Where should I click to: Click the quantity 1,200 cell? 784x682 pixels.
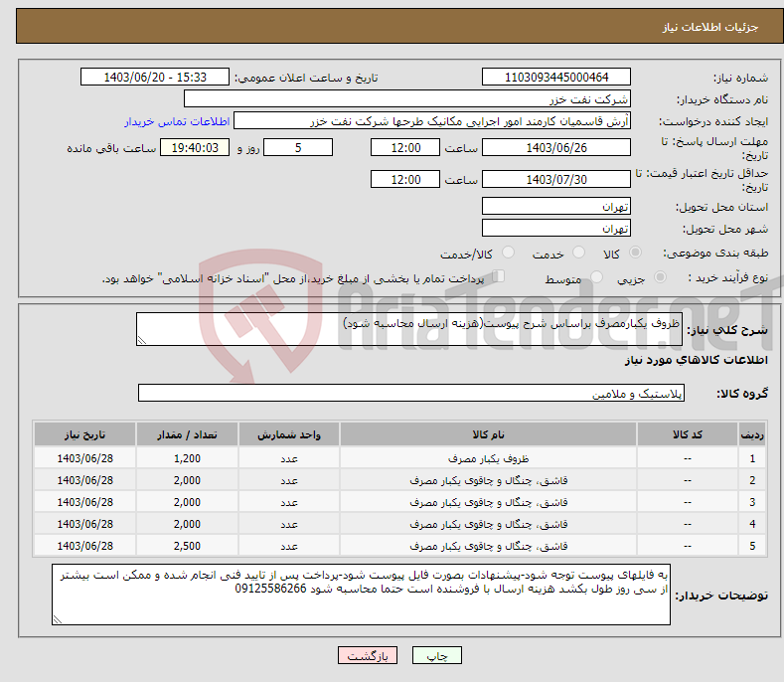(x=187, y=458)
